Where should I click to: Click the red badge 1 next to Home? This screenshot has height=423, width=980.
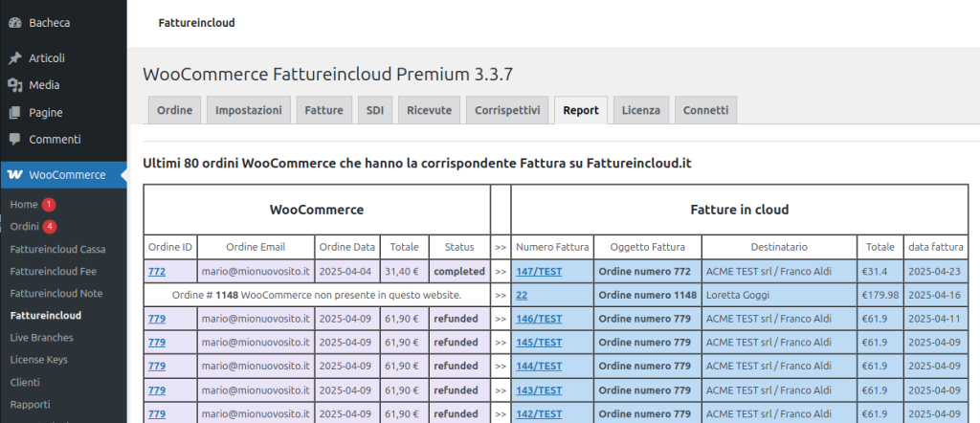pyautogui.click(x=50, y=204)
